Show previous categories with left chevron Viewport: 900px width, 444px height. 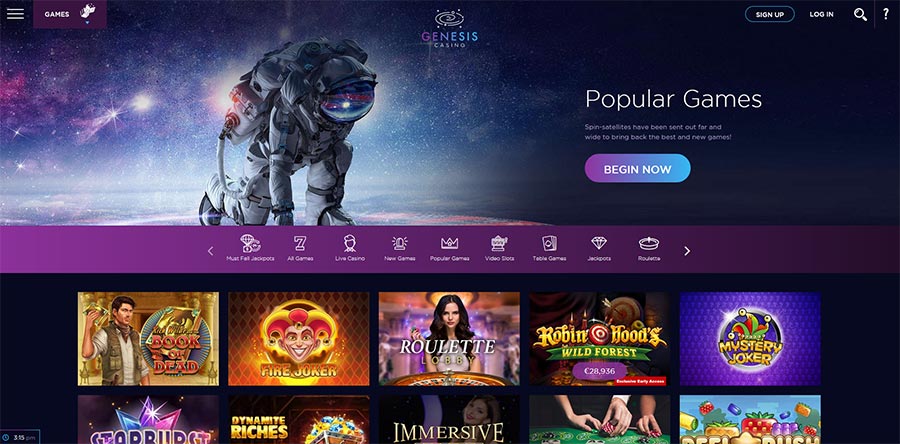tap(210, 251)
